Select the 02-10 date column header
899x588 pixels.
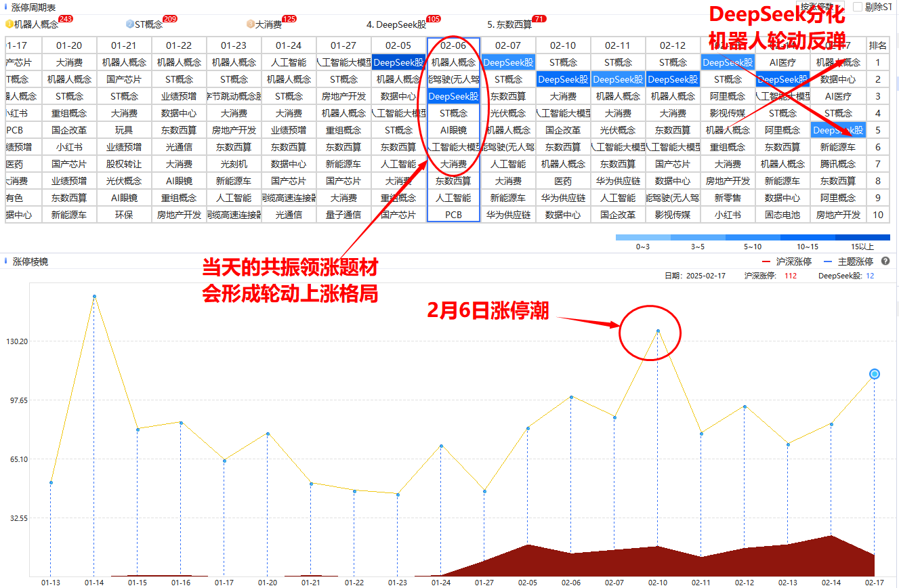[x=563, y=45]
